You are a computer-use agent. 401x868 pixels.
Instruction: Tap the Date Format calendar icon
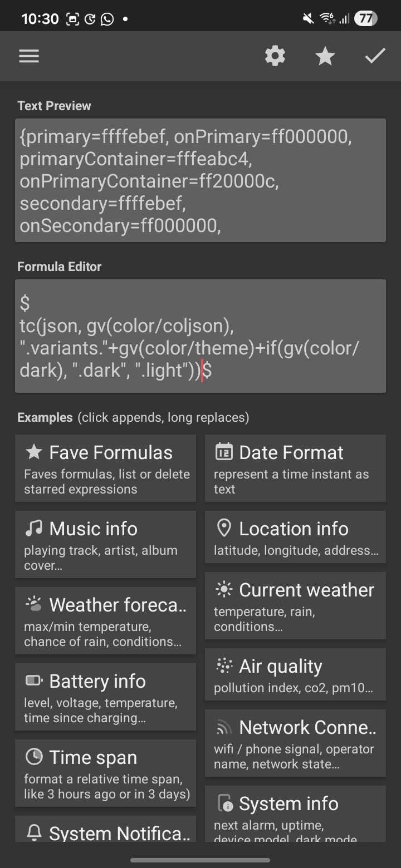click(224, 452)
